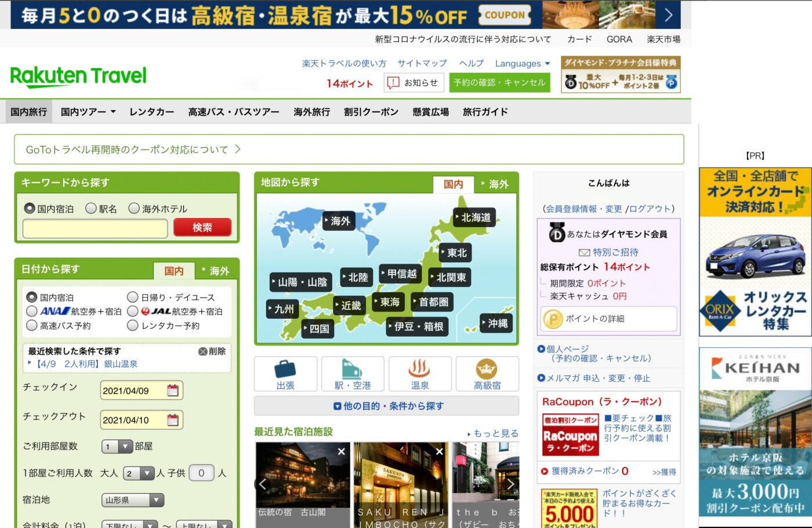
Task: Open the 古山閣 hotel thumbnail
Action: pos(303,485)
